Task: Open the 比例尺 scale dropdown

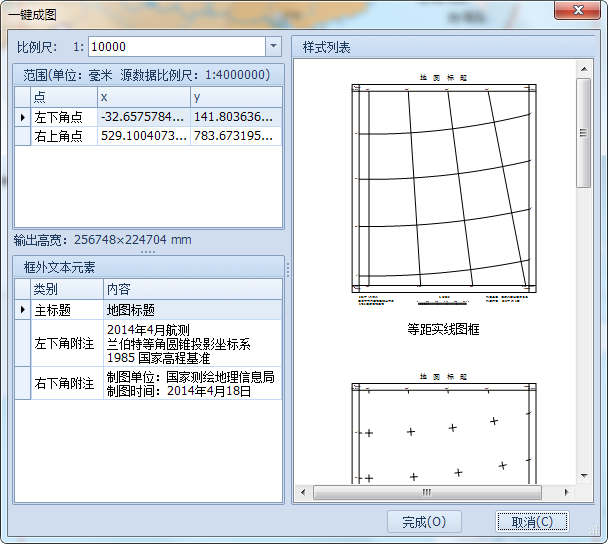Action: [x=273, y=46]
